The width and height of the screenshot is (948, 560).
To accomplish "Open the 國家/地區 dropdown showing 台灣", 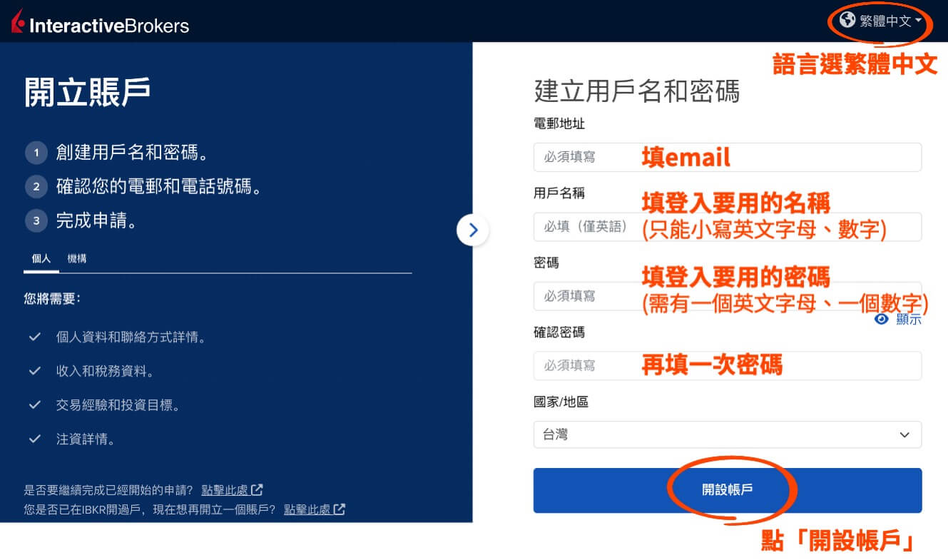I will point(728,434).
